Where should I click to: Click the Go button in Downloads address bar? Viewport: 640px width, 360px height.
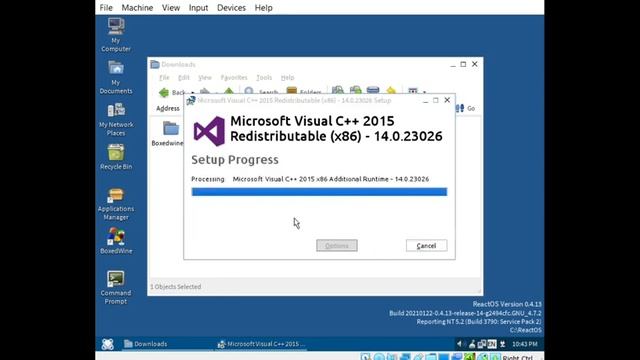466,108
